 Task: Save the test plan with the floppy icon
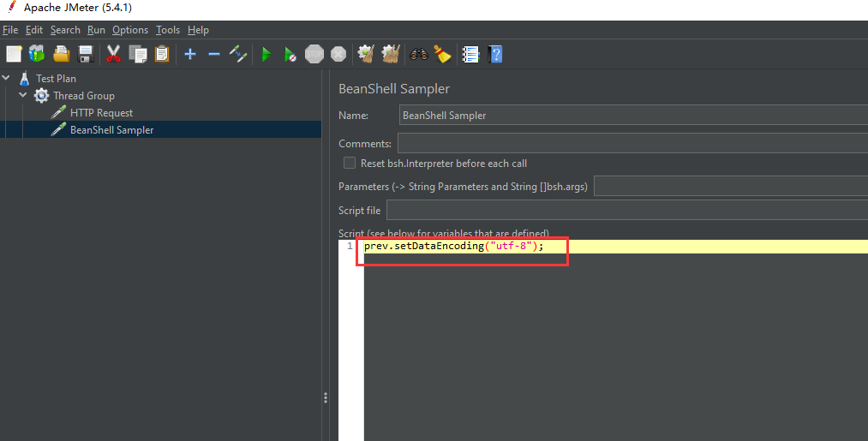[x=86, y=54]
